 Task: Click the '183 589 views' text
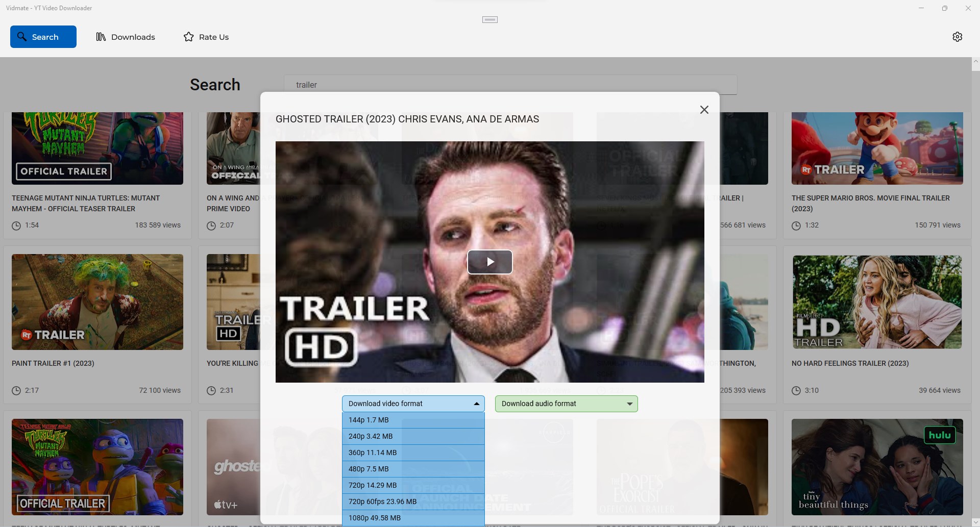click(x=158, y=225)
